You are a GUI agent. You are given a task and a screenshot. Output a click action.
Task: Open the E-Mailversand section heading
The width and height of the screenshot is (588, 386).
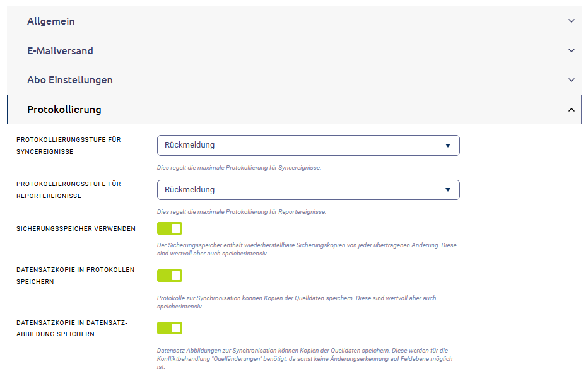60,51
